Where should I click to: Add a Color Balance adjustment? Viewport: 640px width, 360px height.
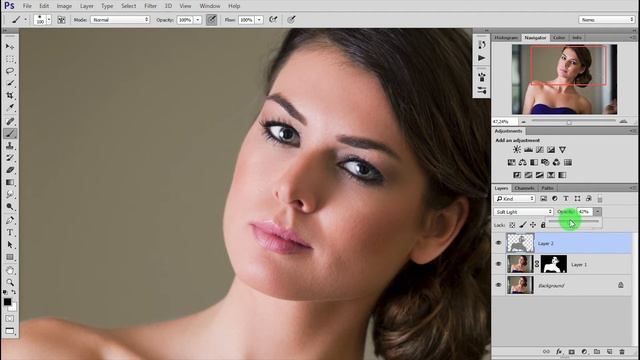coord(522,162)
